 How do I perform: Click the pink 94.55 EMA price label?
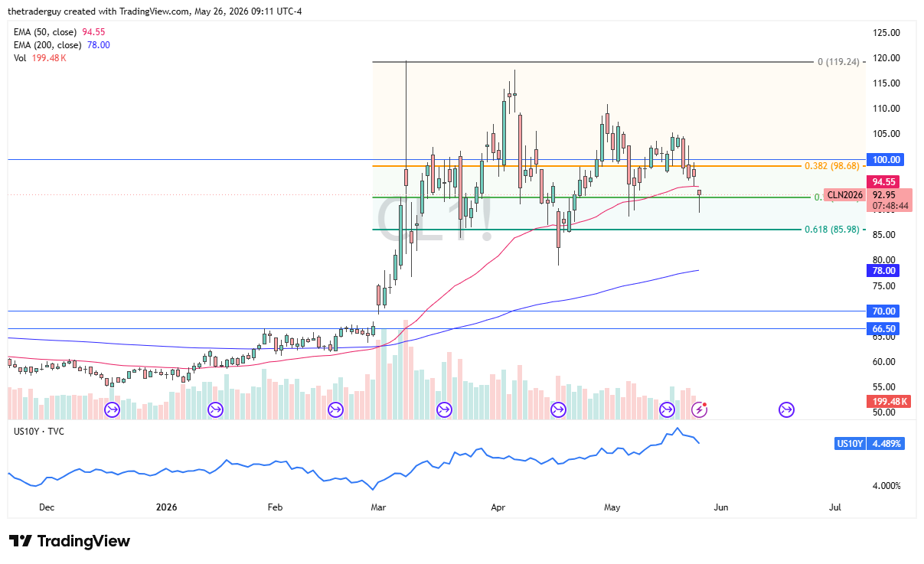pos(882,182)
